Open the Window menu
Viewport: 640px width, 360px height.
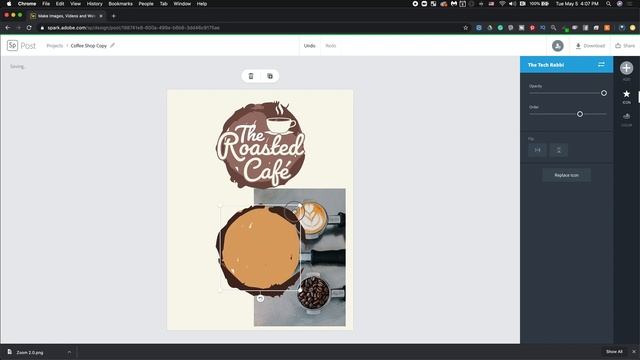[x=182, y=4]
